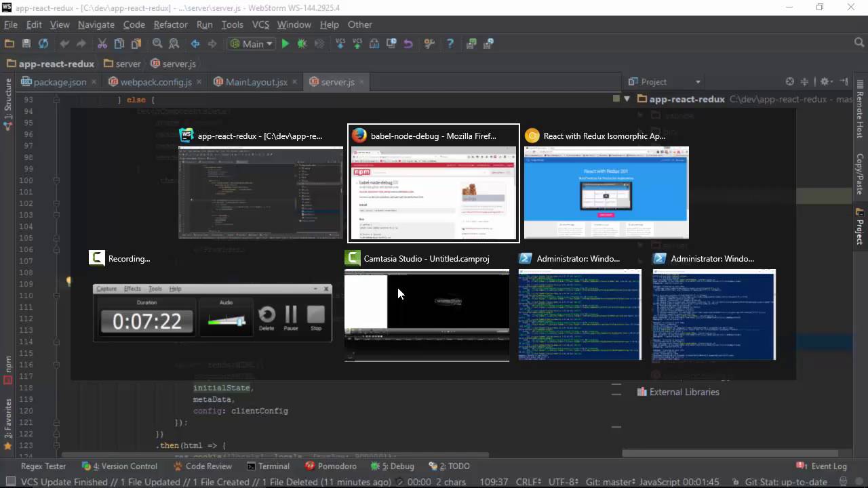Open Project panel gear settings
868x488 pixels.
(827, 81)
